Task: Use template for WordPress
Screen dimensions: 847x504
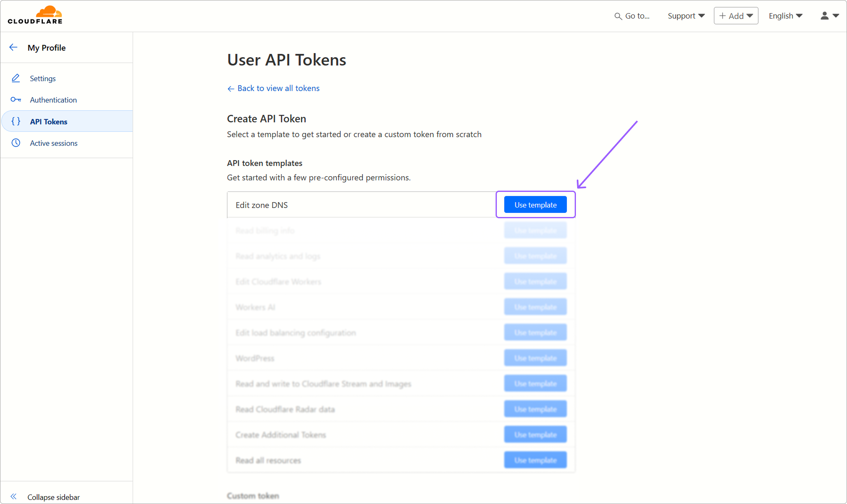Action: pyautogui.click(x=535, y=358)
